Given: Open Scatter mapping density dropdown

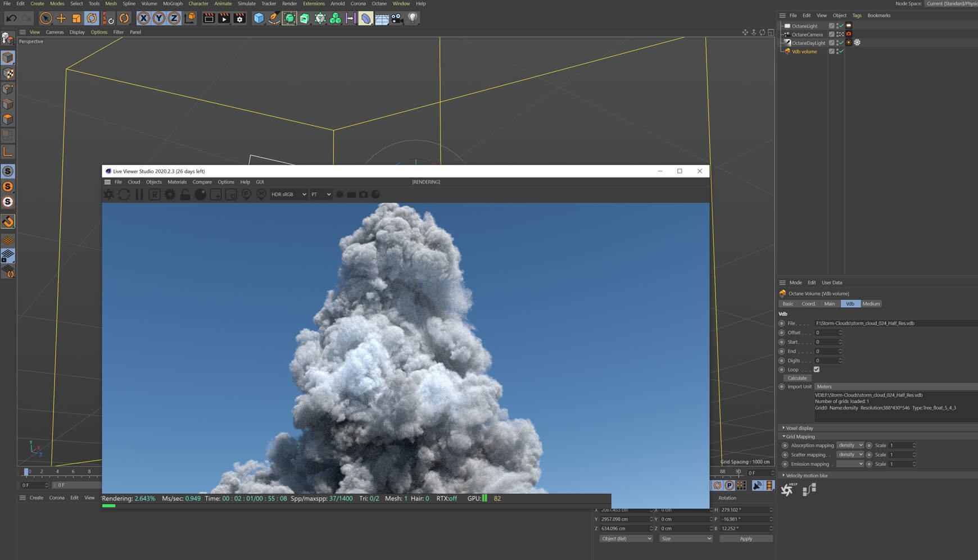Looking at the screenshot, I should [850, 454].
